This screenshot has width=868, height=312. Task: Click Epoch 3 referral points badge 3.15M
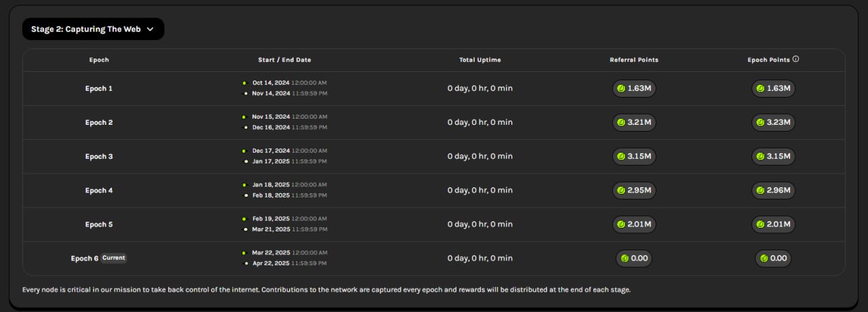pyautogui.click(x=634, y=156)
